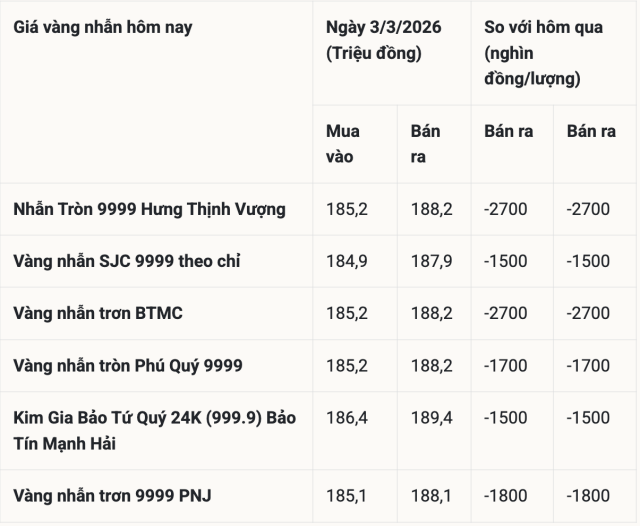This screenshot has height=526, width=640.
Task: Select the 189,4 sell price cell
Action: pos(431,417)
